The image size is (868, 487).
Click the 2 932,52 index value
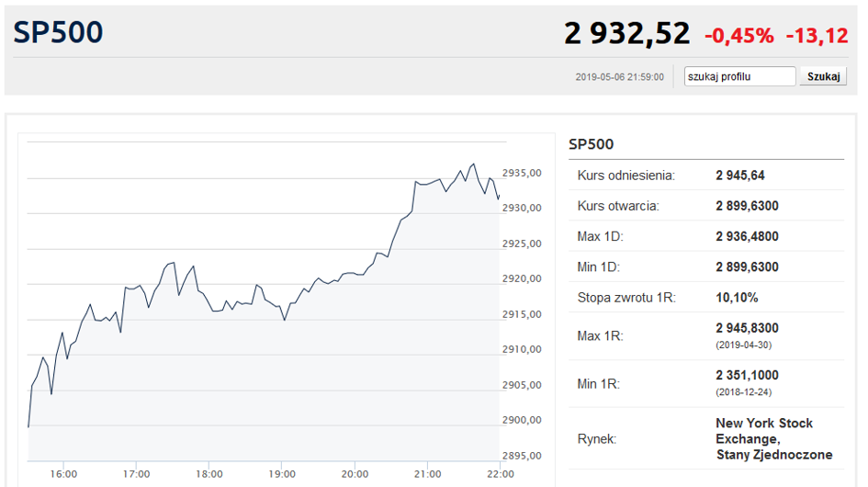(x=626, y=34)
